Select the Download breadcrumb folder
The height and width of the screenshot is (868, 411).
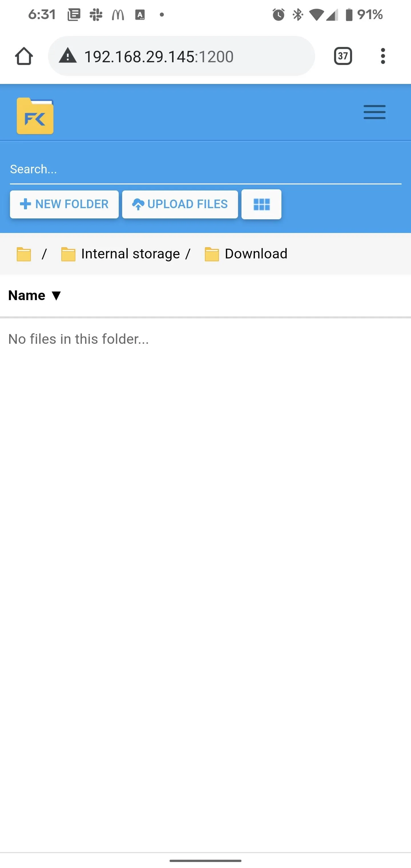(x=256, y=254)
